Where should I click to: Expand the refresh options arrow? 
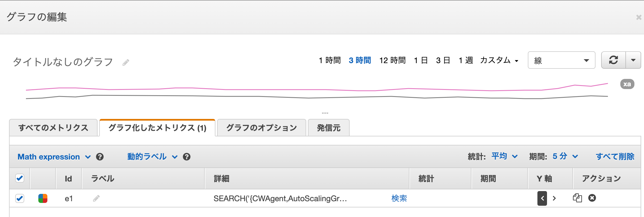(633, 60)
